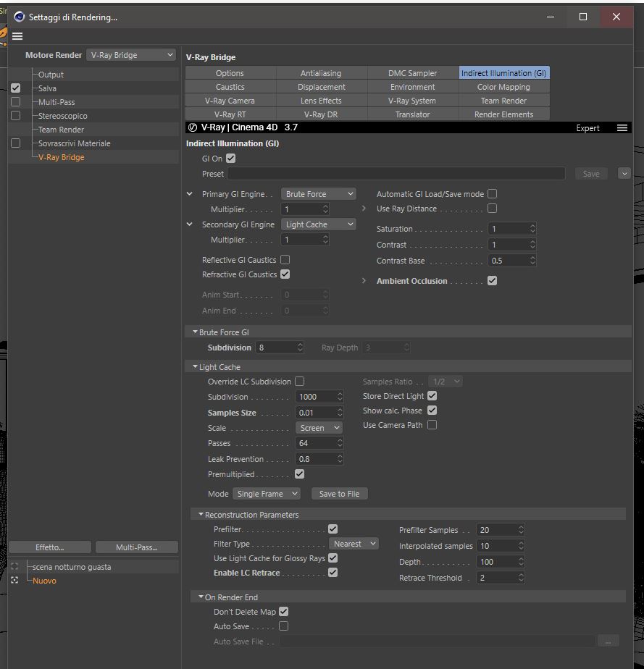The width and height of the screenshot is (644, 669).
Task: Select Output in the settings list
Action: pyautogui.click(x=51, y=75)
